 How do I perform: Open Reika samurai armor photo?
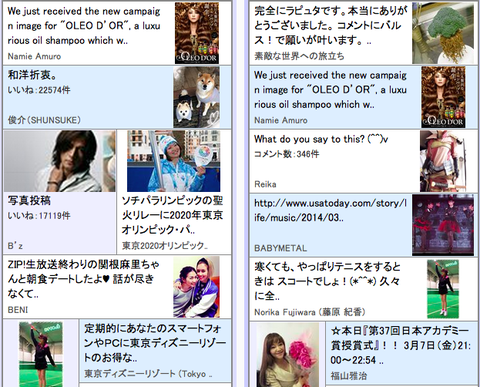pos(443,161)
